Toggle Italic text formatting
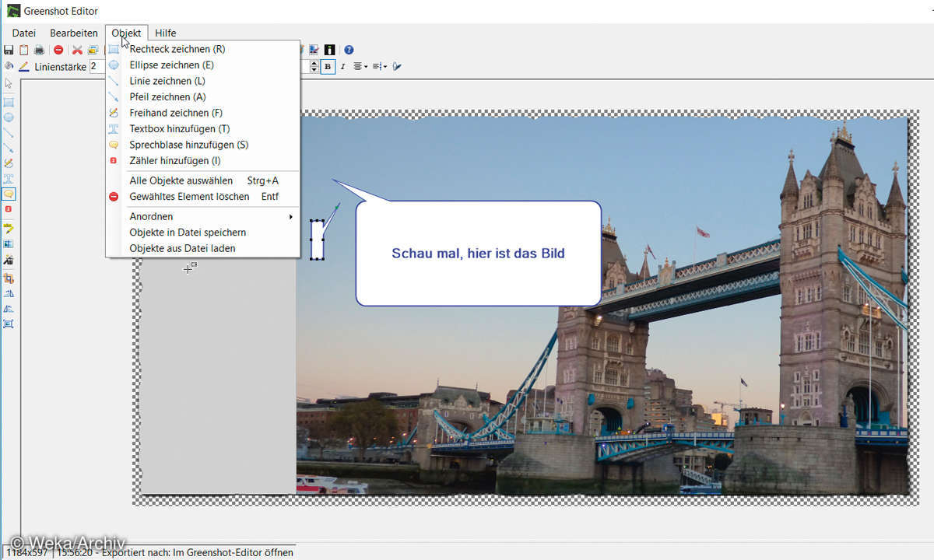This screenshot has width=934, height=560. [342, 67]
